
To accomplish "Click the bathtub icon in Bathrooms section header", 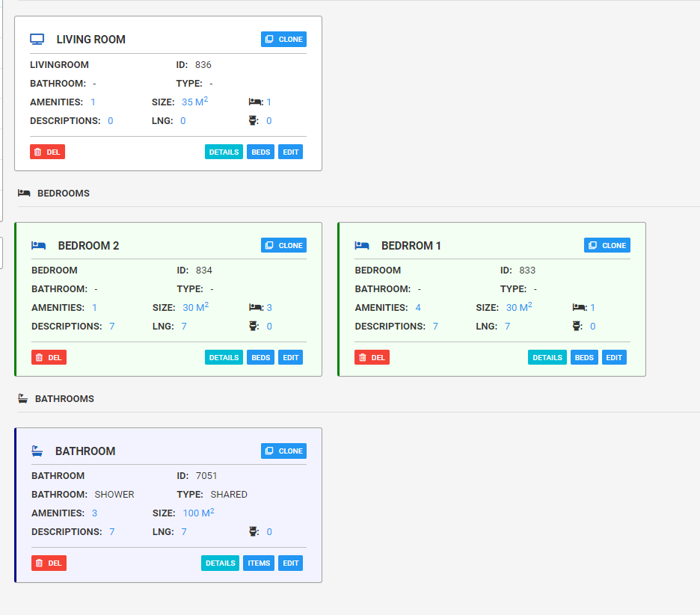I will click(22, 399).
